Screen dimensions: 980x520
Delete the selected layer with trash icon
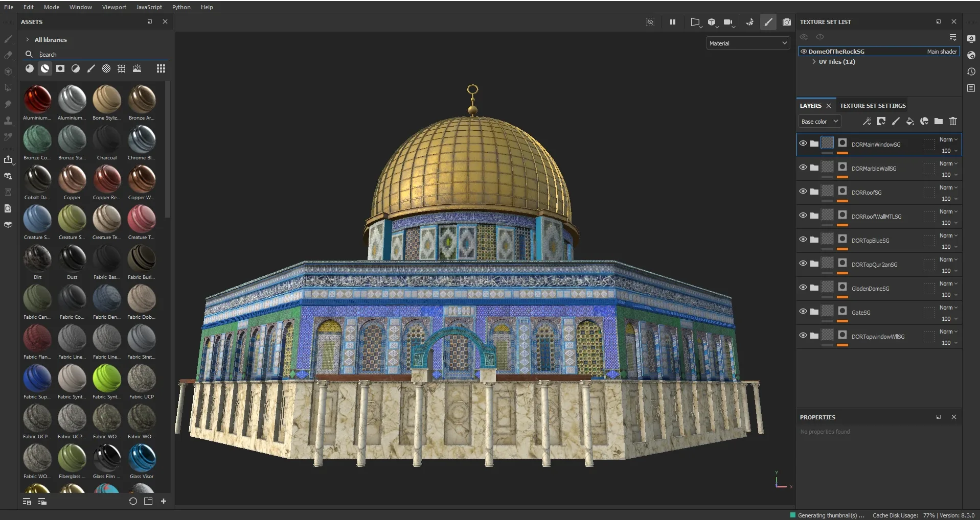coord(953,121)
